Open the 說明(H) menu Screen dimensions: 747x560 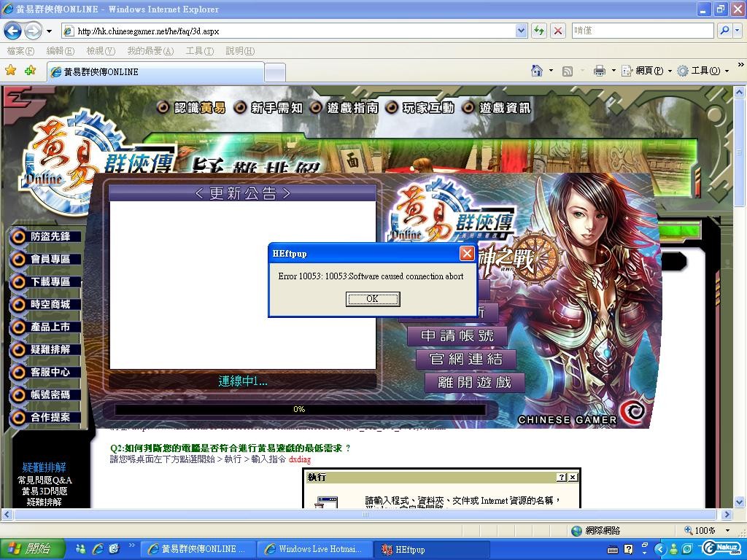point(240,50)
